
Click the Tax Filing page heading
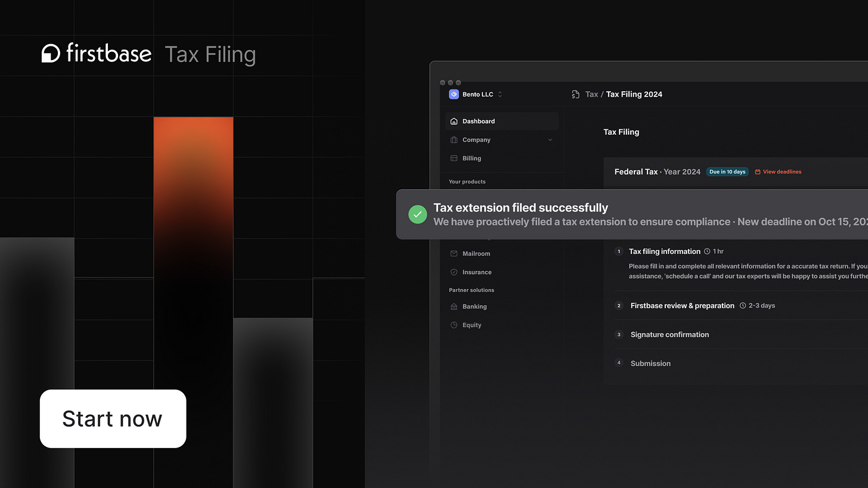(621, 132)
